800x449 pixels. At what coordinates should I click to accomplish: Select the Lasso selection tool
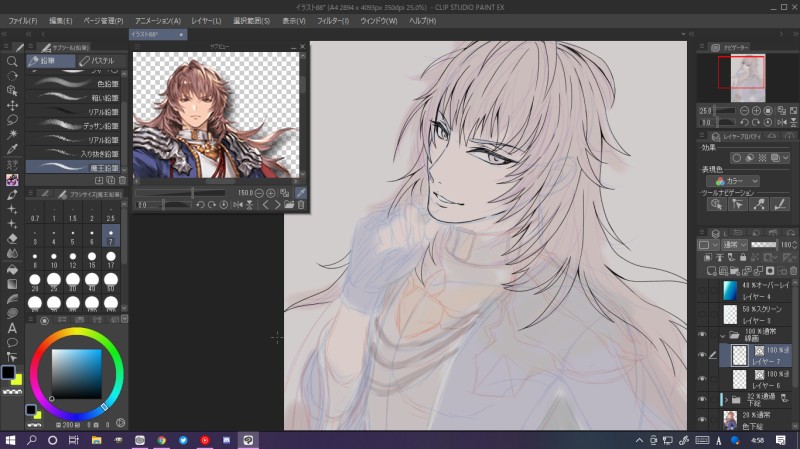12,120
